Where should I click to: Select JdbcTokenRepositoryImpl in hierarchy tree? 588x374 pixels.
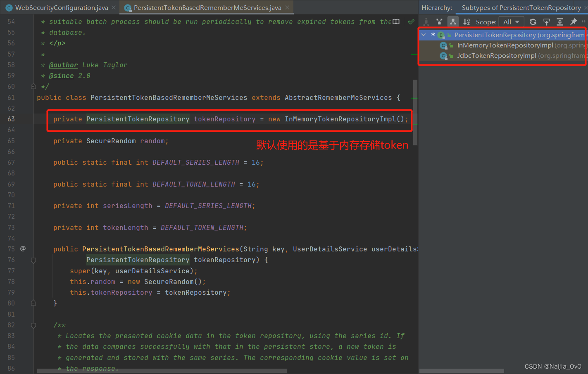click(497, 56)
